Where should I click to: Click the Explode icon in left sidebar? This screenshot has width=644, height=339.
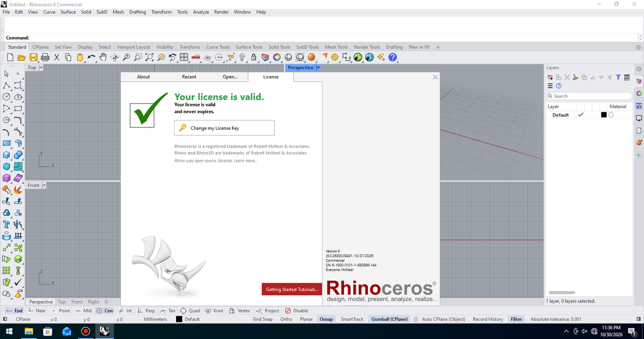point(18,190)
